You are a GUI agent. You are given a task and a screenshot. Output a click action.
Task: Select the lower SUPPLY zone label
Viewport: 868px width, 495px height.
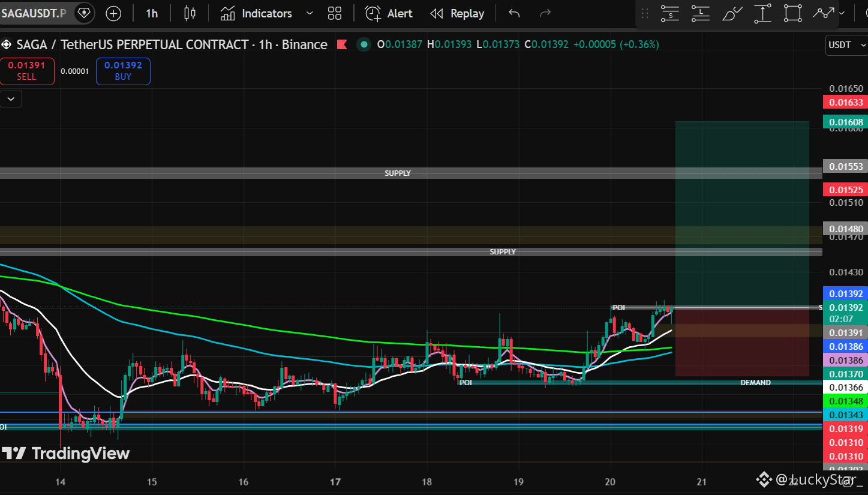[x=503, y=251]
